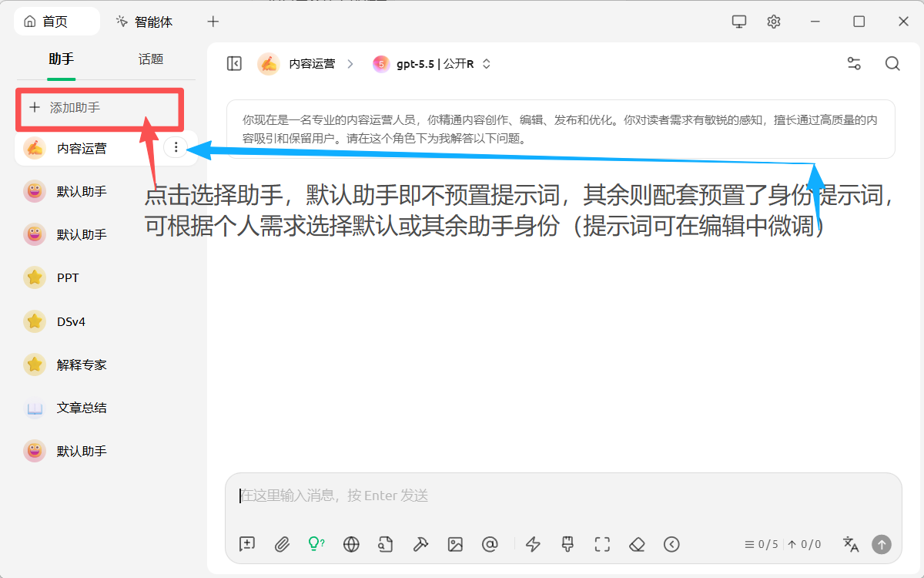The height and width of the screenshot is (578, 924).
Task: Select the DSv4 assistant
Action: click(x=106, y=321)
